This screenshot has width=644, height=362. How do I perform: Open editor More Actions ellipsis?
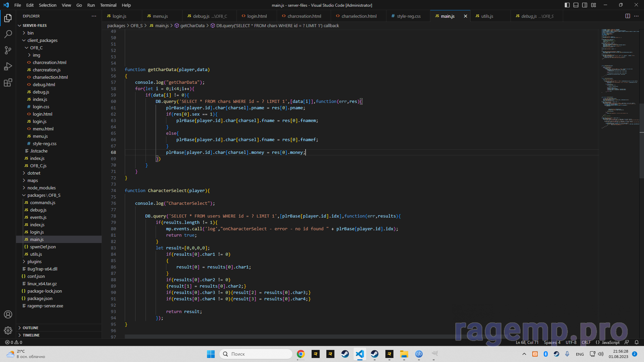pos(636,16)
